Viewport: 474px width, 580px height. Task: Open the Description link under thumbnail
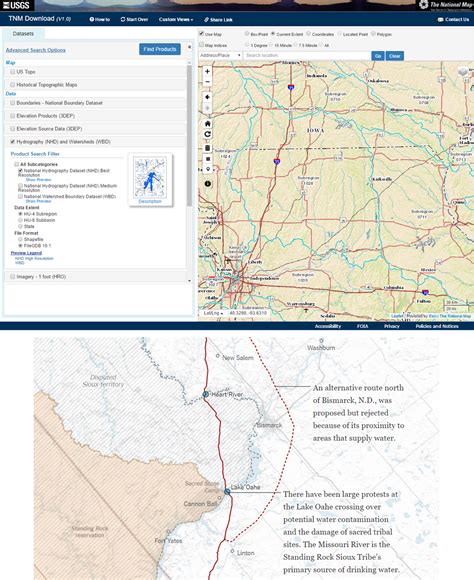point(150,201)
